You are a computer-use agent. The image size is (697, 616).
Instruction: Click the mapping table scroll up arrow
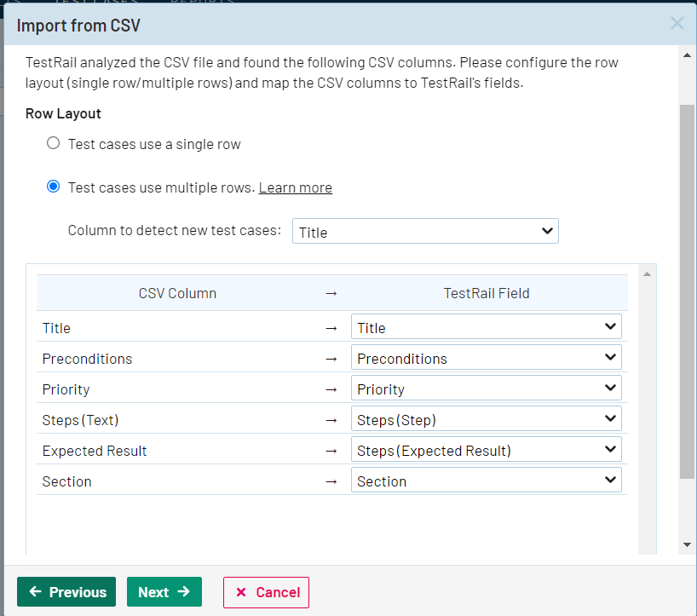pos(647,273)
